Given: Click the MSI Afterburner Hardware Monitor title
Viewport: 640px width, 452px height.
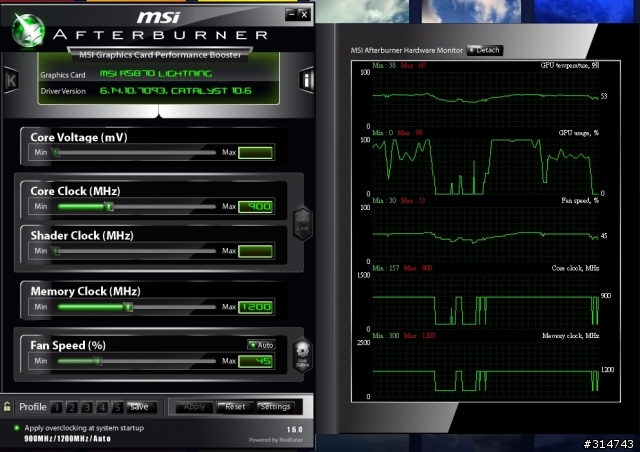Looking at the screenshot, I should 407,50.
